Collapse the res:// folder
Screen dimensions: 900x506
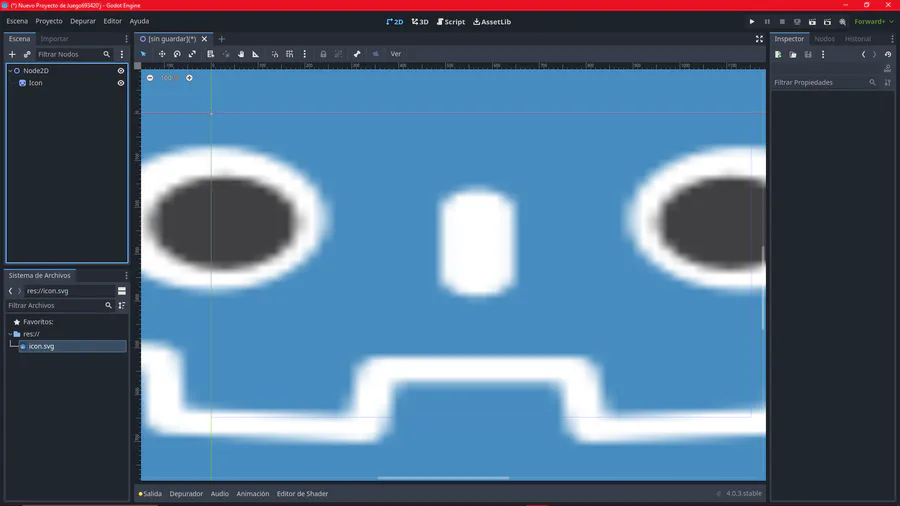click(10, 334)
